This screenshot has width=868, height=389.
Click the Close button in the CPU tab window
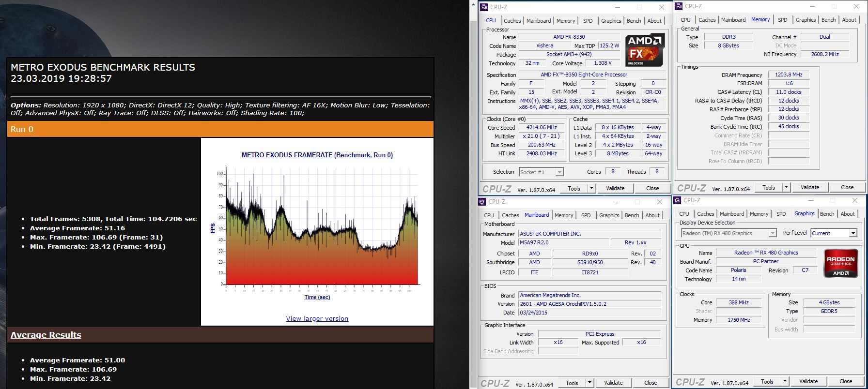pos(652,188)
